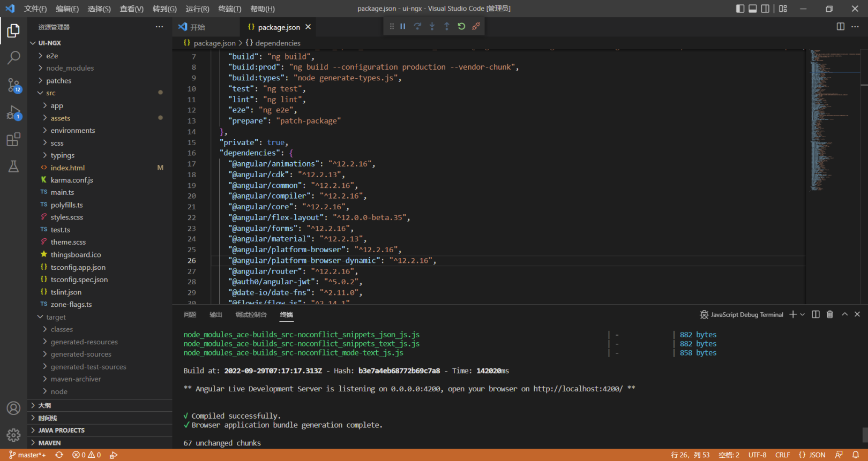Change line ending CRLF setting

(x=782, y=455)
